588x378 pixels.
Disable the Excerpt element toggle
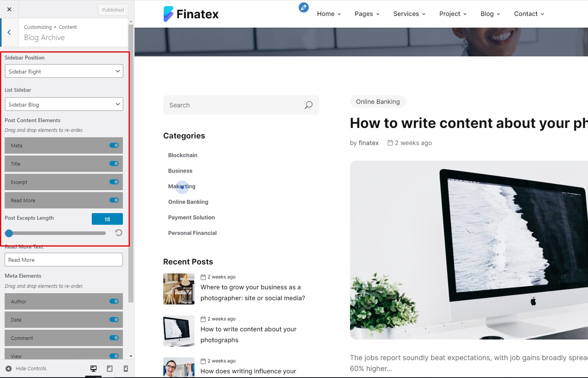point(114,182)
